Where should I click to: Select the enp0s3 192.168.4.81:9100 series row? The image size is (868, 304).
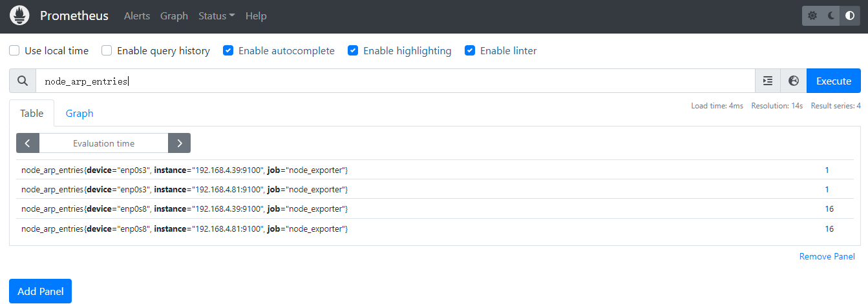[x=434, y=189]
